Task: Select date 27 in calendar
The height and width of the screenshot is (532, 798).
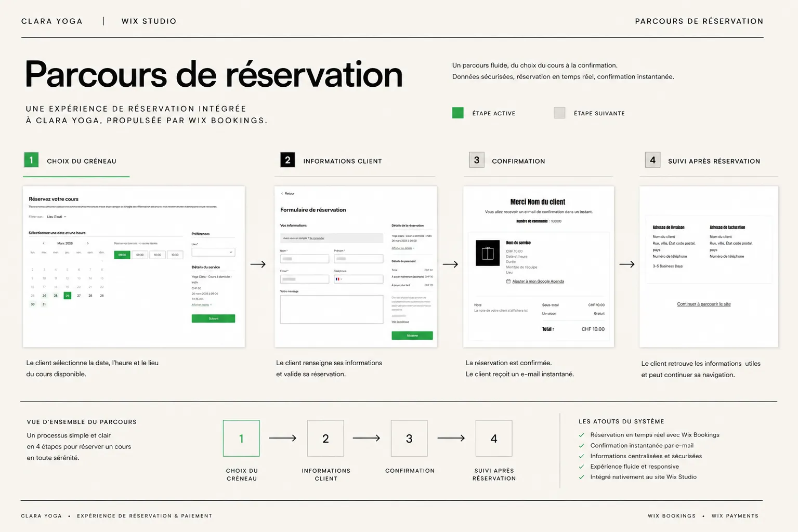Action: 79,296
